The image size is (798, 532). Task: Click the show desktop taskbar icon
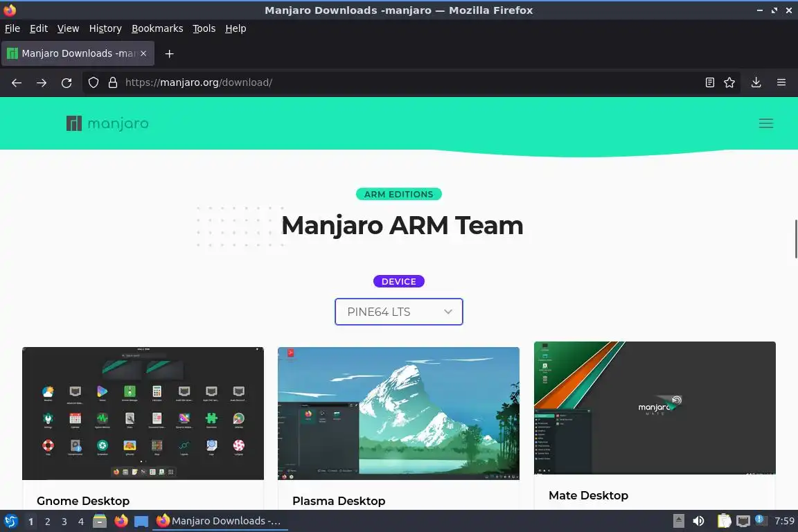pyautogui.click(x=141, y=522)
